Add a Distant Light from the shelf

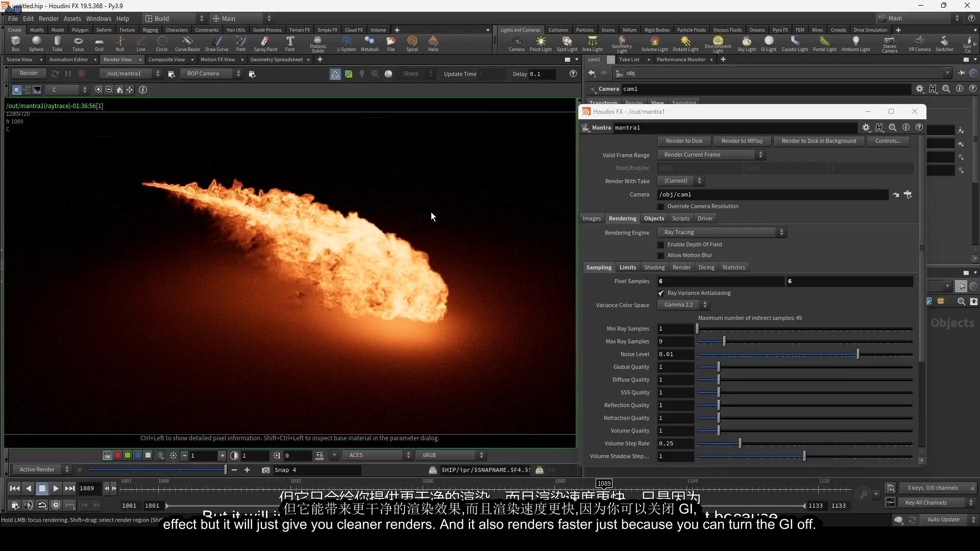pos(685,43)
